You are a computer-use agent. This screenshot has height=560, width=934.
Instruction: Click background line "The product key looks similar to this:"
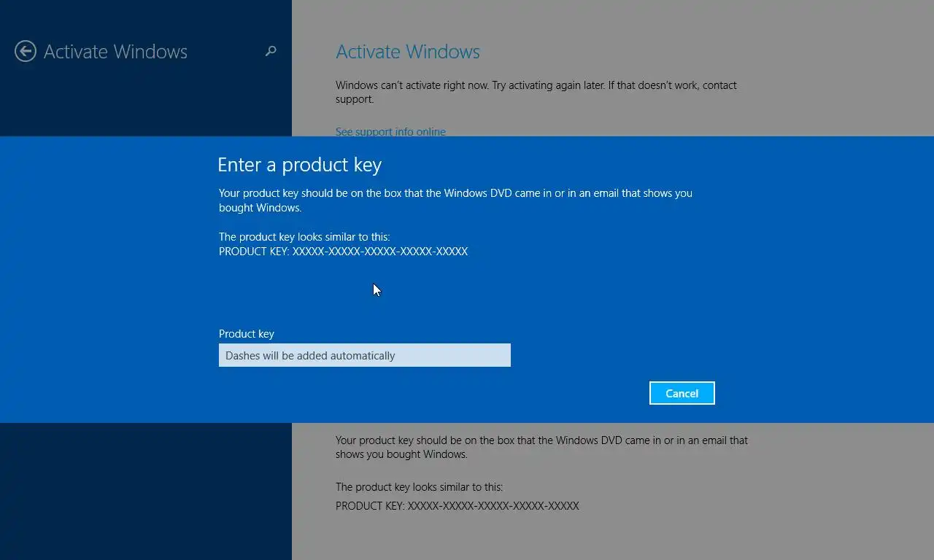tap(419, 487)
